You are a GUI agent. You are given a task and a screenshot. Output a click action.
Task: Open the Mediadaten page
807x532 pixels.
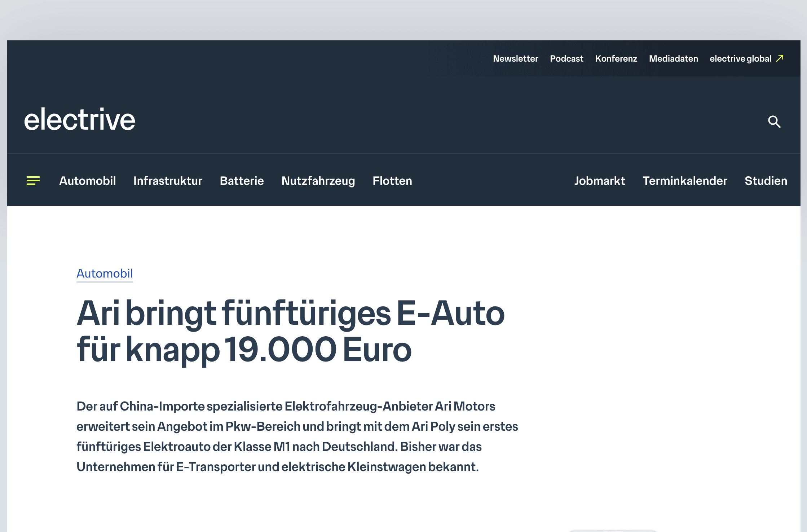coord(673,58)
